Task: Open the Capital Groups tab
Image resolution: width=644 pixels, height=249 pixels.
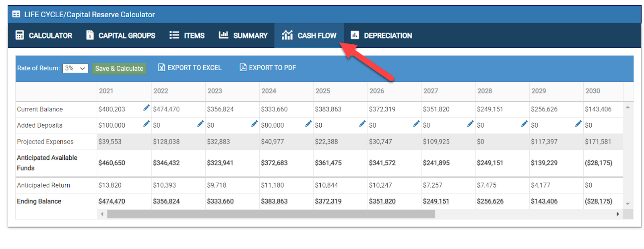Action: [121, 35]
